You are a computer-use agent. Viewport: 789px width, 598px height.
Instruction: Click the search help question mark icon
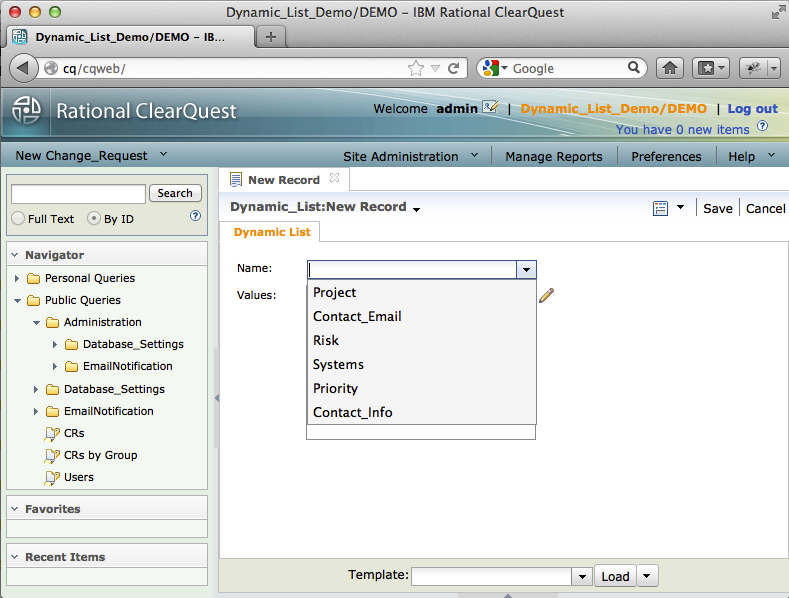point(195,216)
